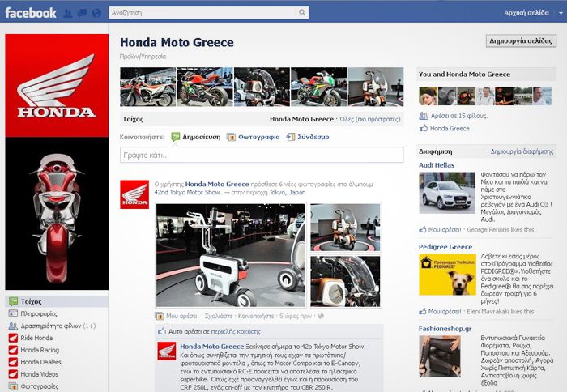
Task: Click the Ride Honda red icon
Action: [x=13, y=338]
